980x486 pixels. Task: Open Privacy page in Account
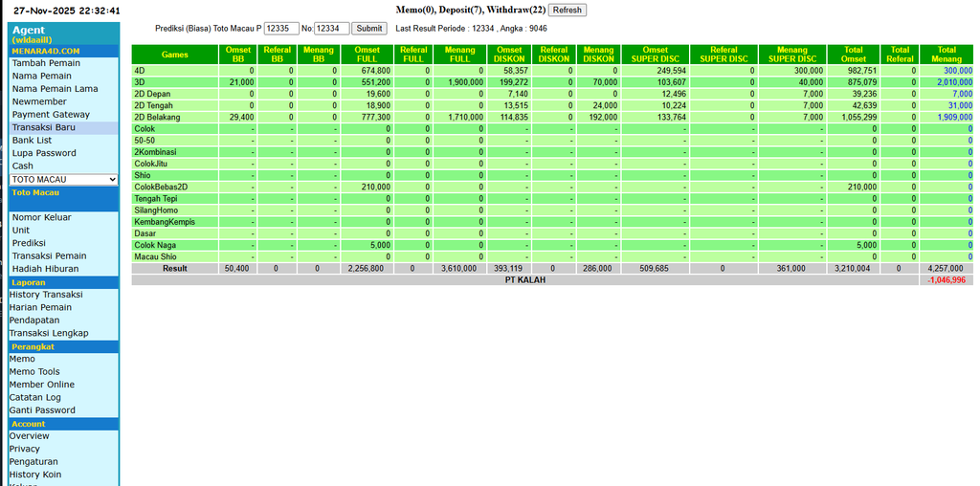point(24,449)
